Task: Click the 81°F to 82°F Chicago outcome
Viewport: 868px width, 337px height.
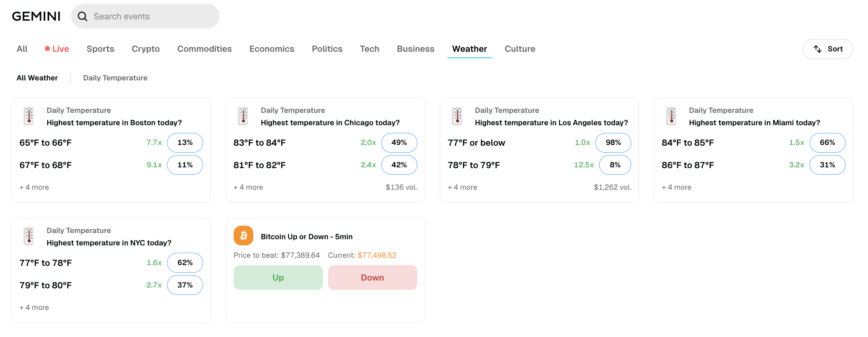Action: coord(260,165)
